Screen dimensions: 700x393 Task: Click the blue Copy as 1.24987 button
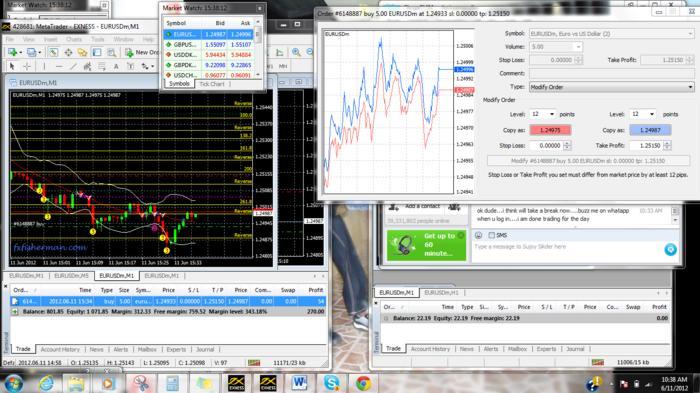(x=650, y=130)
